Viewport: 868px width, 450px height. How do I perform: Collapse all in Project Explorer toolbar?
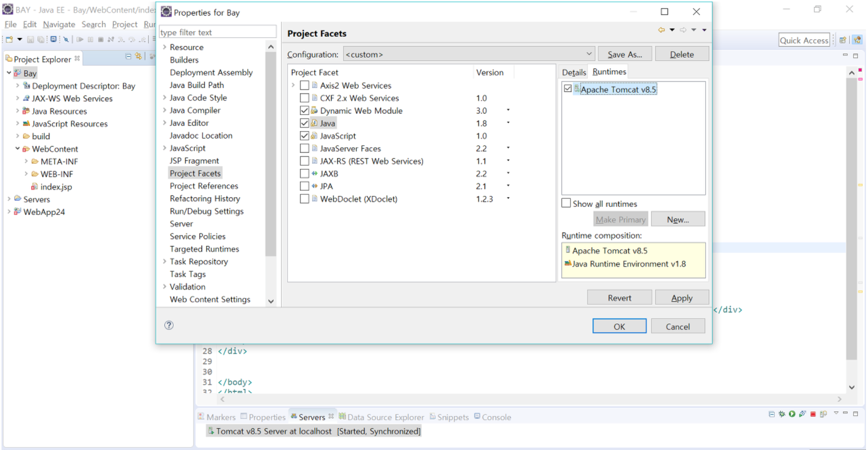[128, 56]
